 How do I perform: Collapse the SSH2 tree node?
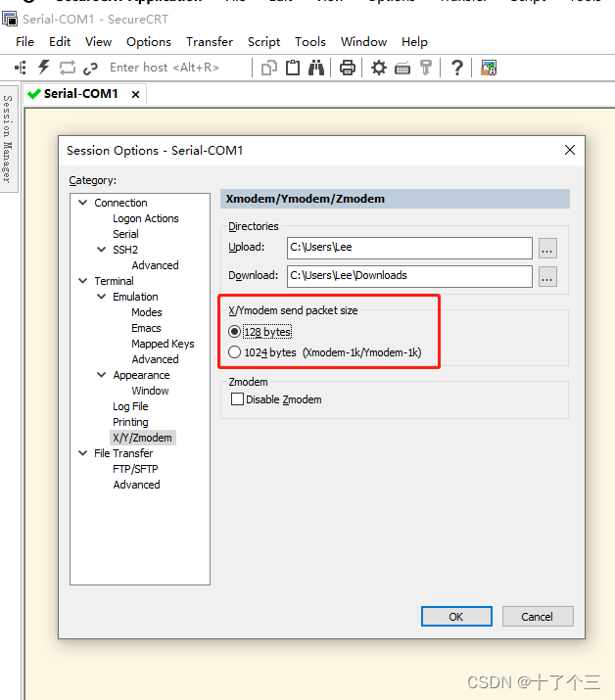coord(102,250)
